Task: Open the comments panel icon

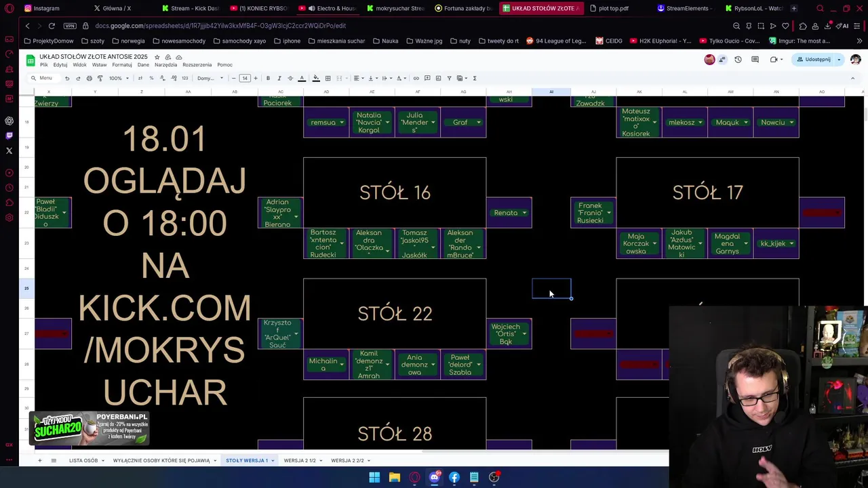Action: point(755,60)
